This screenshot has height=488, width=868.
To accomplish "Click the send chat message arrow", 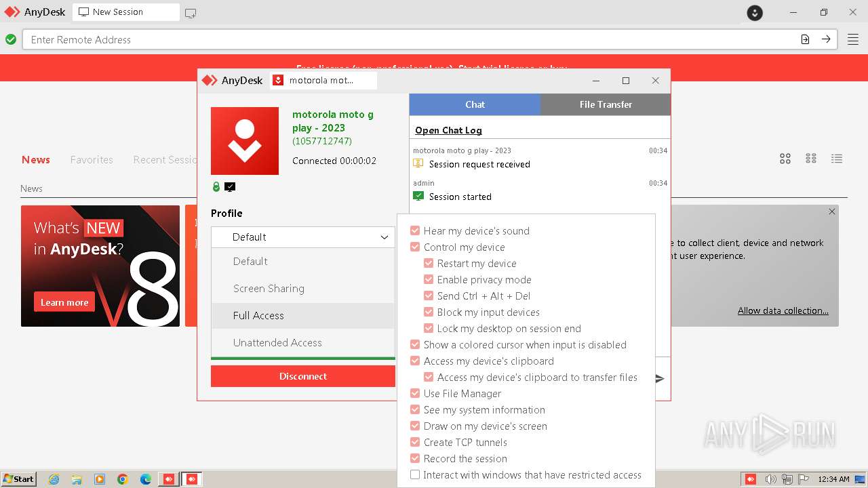I will point(660,379).
